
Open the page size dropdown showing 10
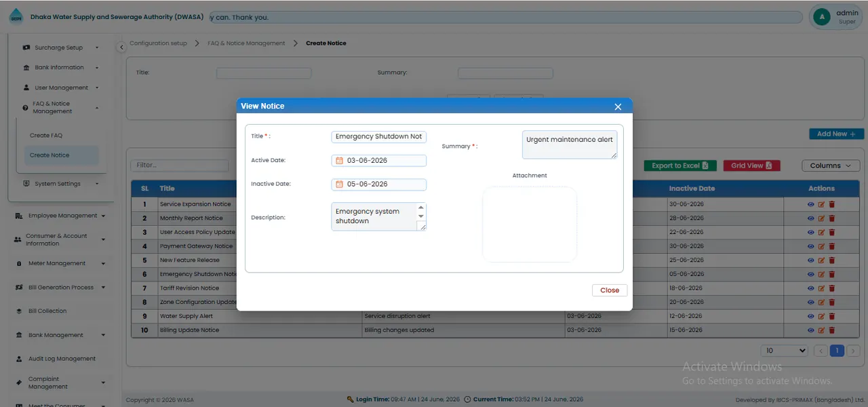[x=784, y=351]
